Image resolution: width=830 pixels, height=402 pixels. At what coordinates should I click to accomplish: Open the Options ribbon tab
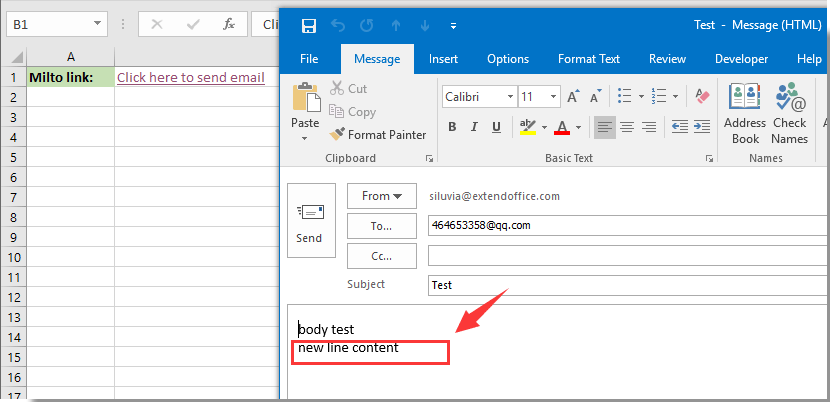pos(508,59)
